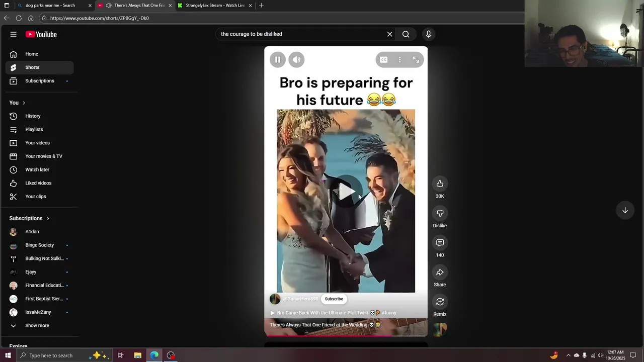Open Playlists in the sidebar
Viewport: 644px width, 362px height.
point(39,129)
